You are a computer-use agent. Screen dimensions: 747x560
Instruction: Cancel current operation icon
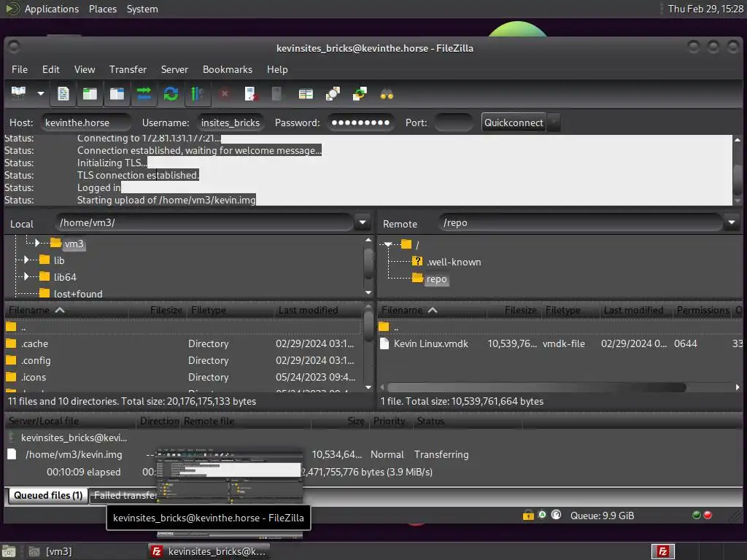[x=225, y=93]
